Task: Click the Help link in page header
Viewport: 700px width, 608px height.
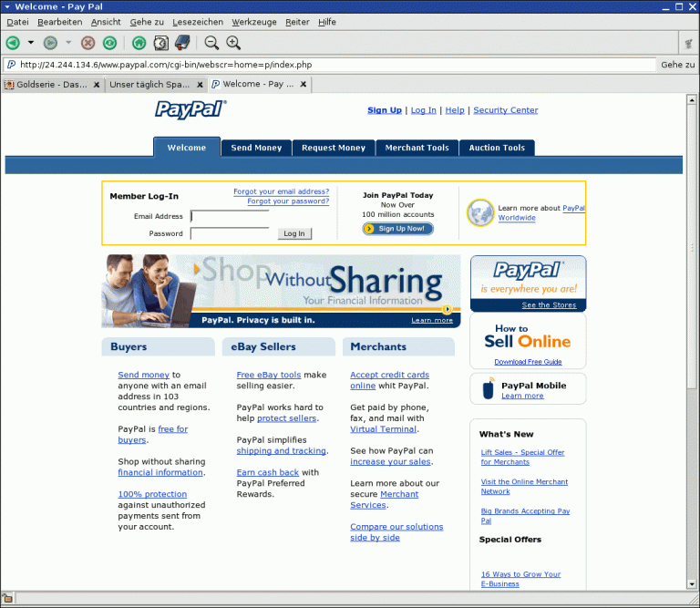Action: pos(455,109)
